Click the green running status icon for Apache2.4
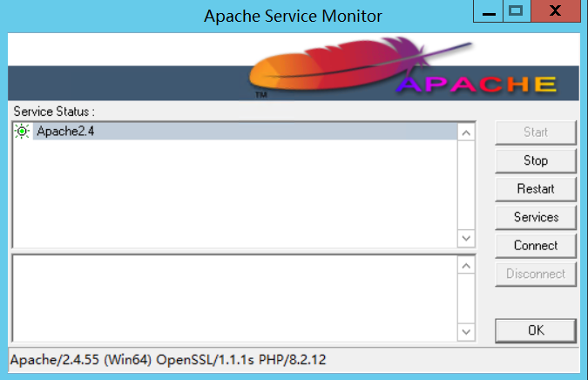Image resolution: width=588 pixels, height=380 pixels. [x=22, y=132]
